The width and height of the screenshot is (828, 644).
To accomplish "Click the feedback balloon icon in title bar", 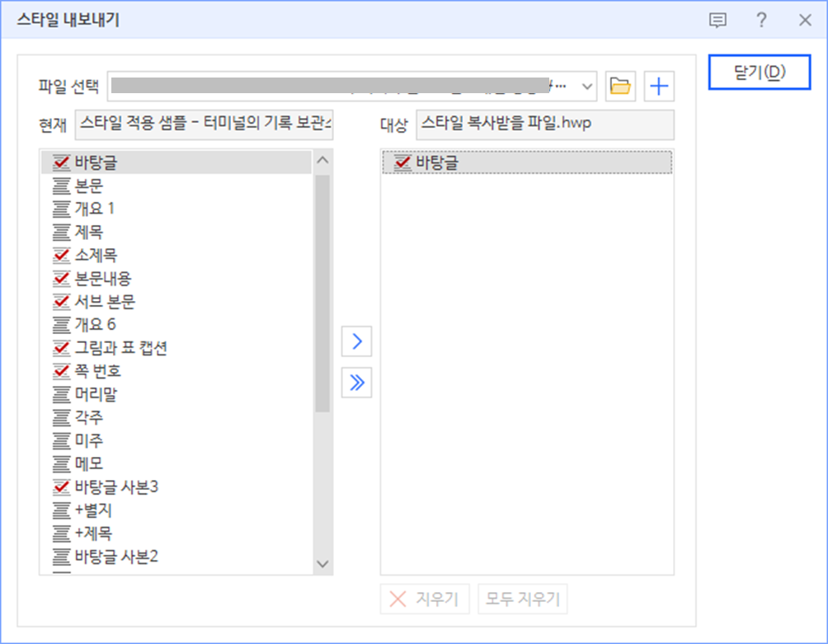I will pos(717,21).
